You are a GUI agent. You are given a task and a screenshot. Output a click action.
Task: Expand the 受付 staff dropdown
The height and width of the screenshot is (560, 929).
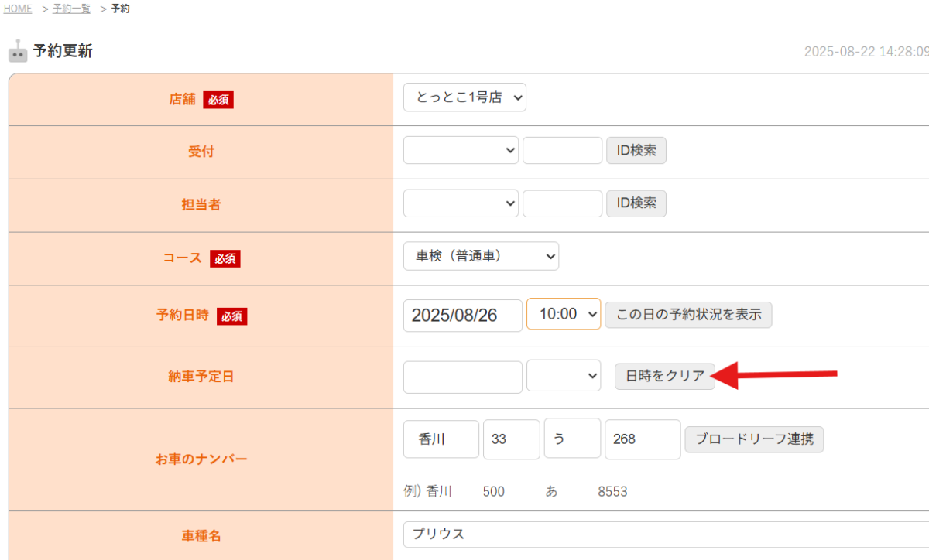(x=461, y=150)
